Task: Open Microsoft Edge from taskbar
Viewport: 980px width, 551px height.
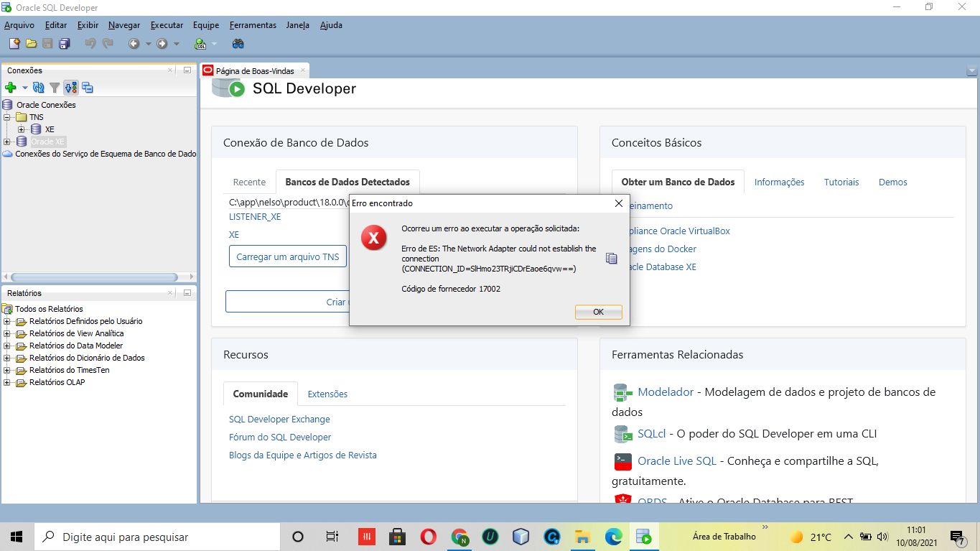Action: (x=613, y=537)
